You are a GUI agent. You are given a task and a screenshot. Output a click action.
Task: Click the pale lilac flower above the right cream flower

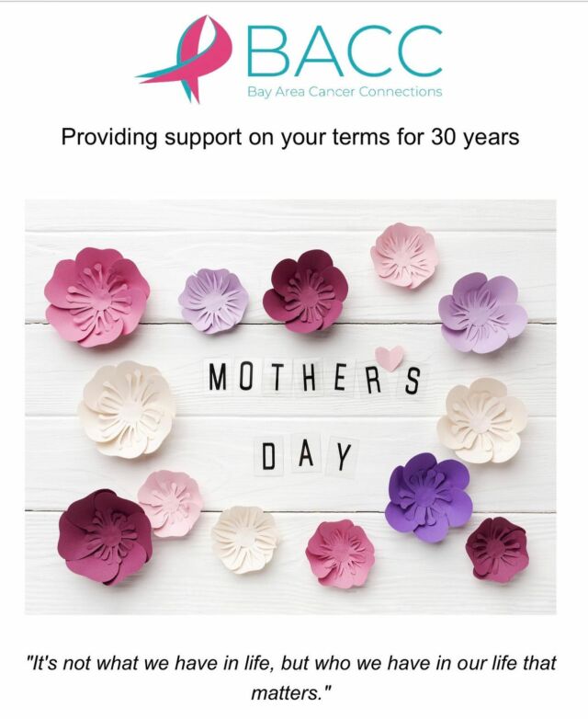[x=481, y=313]
